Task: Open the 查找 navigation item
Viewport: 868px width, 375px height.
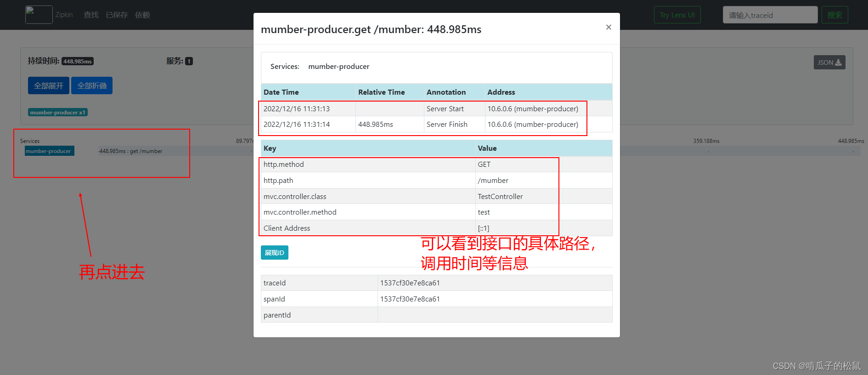Action: point(91,15)
